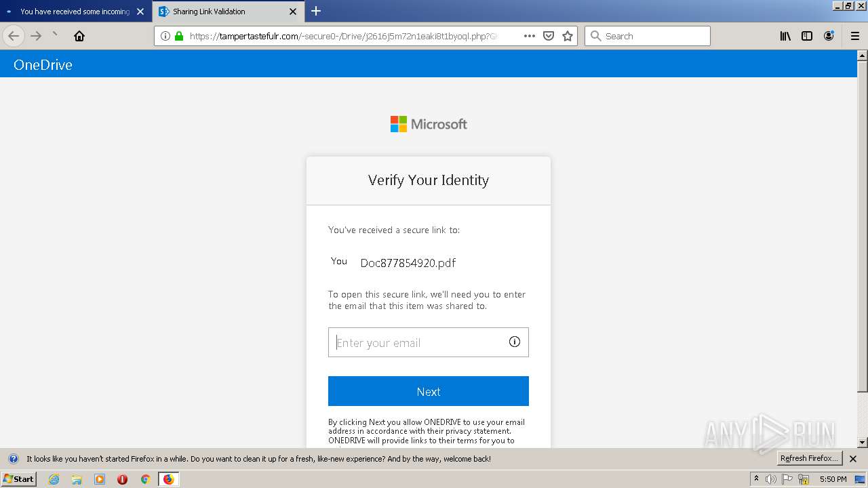Click the volume speaker tray icon
This screenshot has height=488, width=868.
tap(770, 479)
